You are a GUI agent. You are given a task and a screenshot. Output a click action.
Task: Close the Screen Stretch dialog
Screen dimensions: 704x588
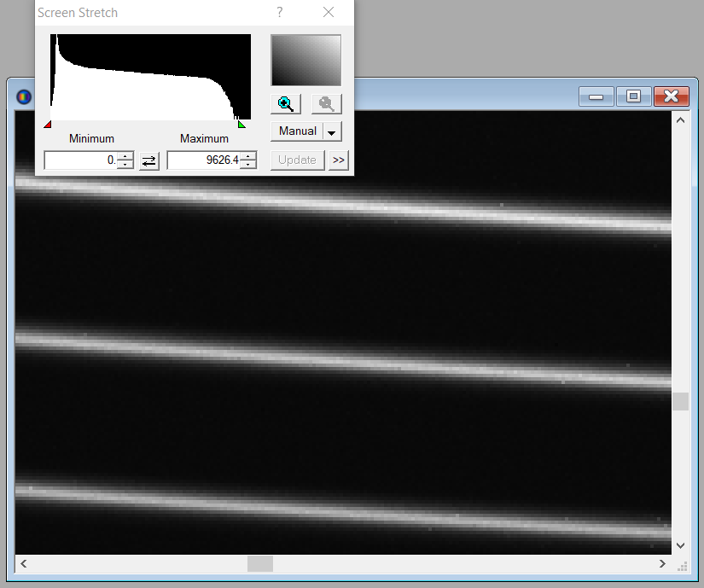coord(329,13)
